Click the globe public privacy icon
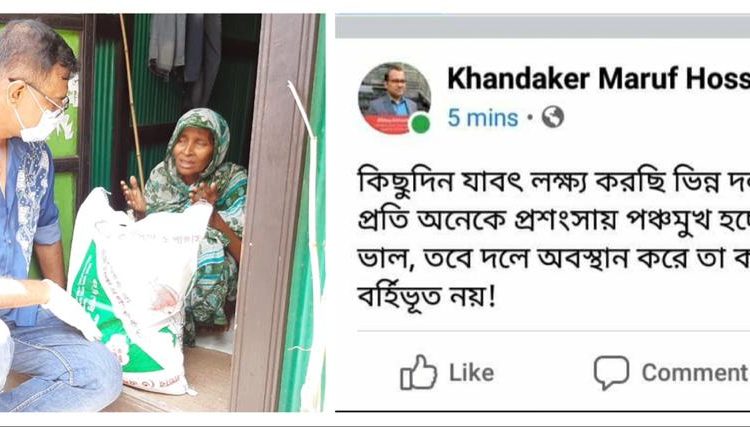This screenshot has width=750, height=427. pos(553,117)
